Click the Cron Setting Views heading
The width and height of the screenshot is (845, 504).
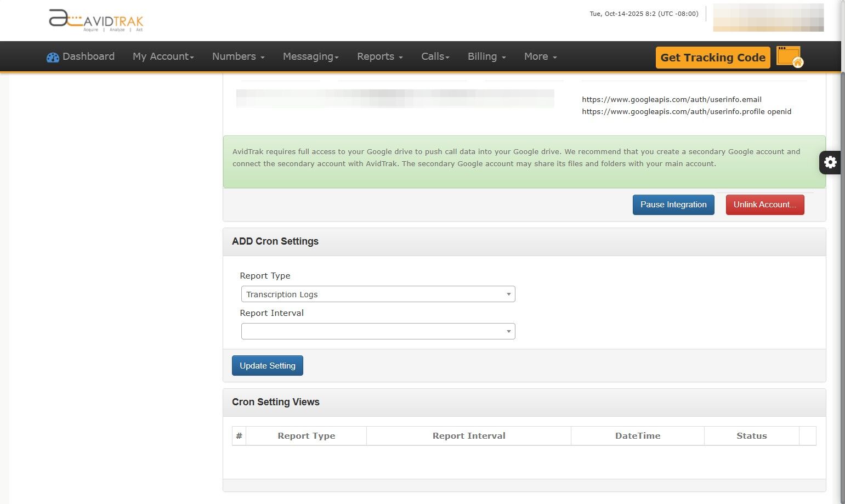[276, 402]
